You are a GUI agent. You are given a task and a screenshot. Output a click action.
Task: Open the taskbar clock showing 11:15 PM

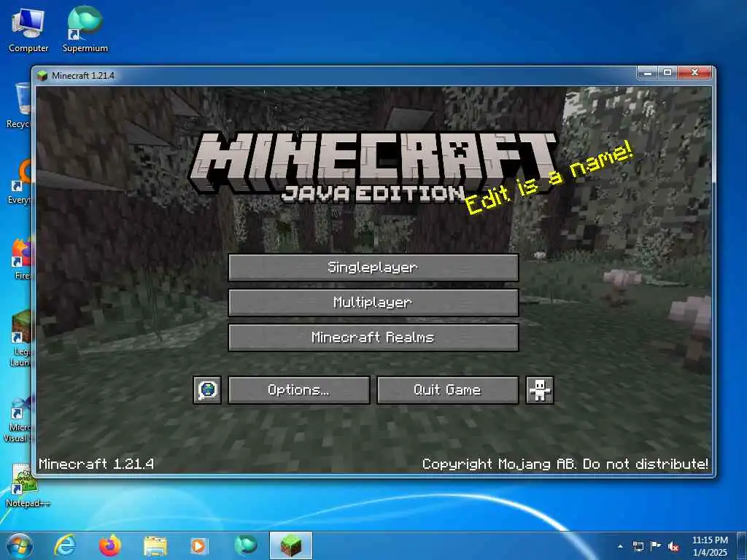710,546
